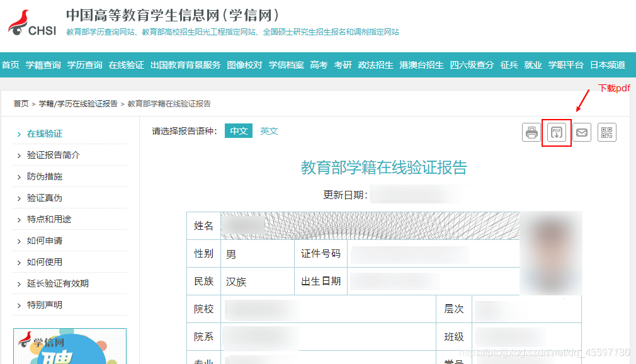This screenshot has width=636, height=364.
Task: Open 如何使用 in the sidebar
Action: tap(45, 262)
